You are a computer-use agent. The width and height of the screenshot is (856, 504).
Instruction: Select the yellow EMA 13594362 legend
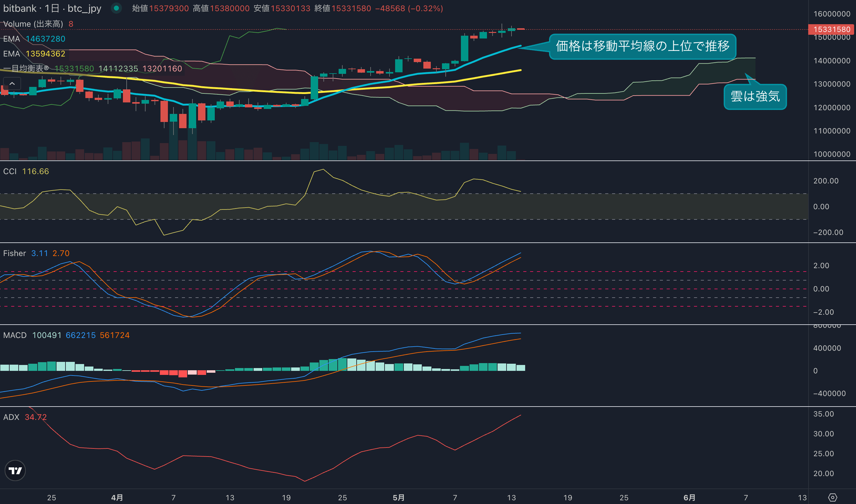[34, 54]
